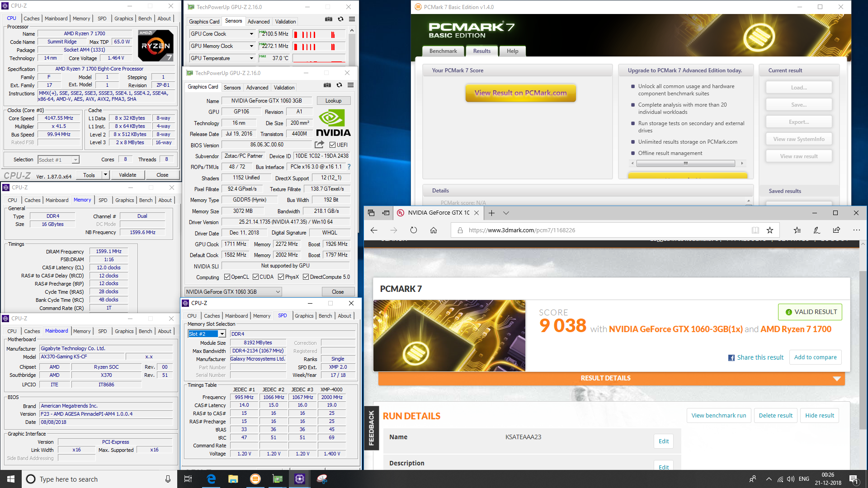Open Advanced tab in GPU-Z Graphics Card window
The height and width of the screenshot is (488, 868).
tap(257, 88)
